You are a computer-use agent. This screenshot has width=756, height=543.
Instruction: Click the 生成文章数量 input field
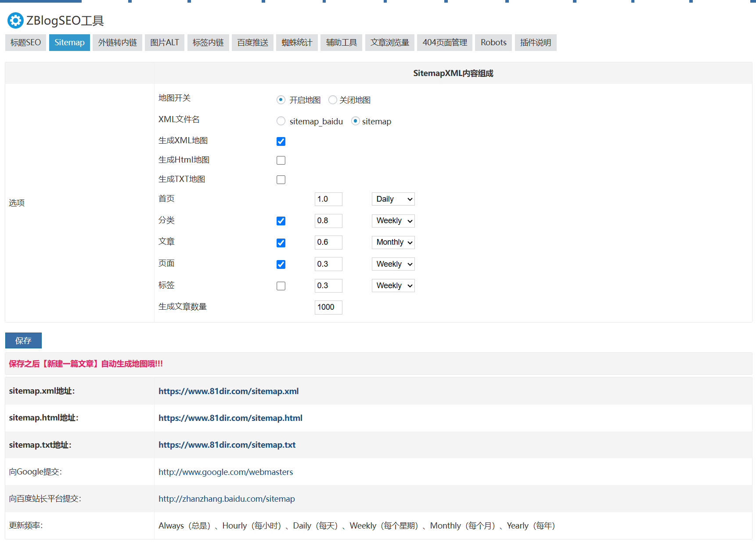point(328,307)
